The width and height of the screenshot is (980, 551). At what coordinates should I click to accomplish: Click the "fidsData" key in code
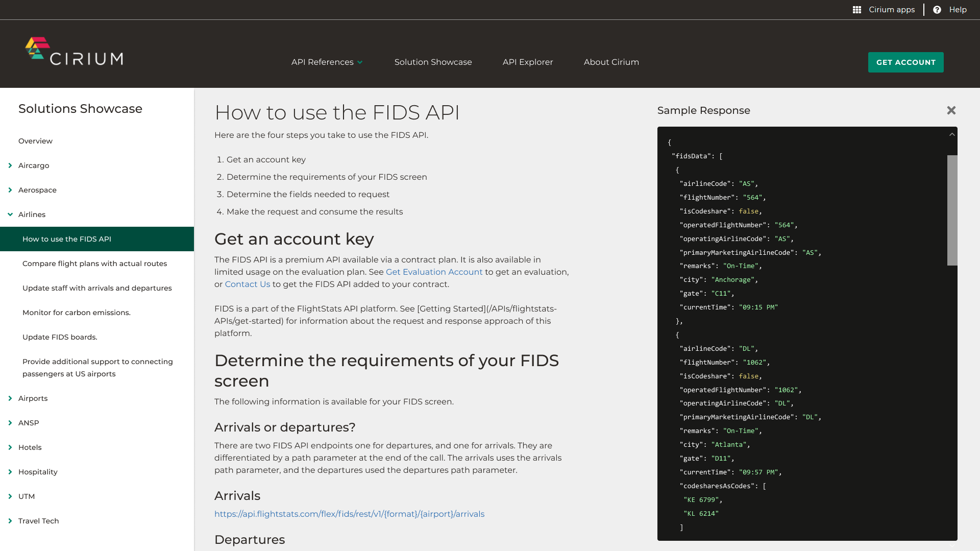point(692,156)
